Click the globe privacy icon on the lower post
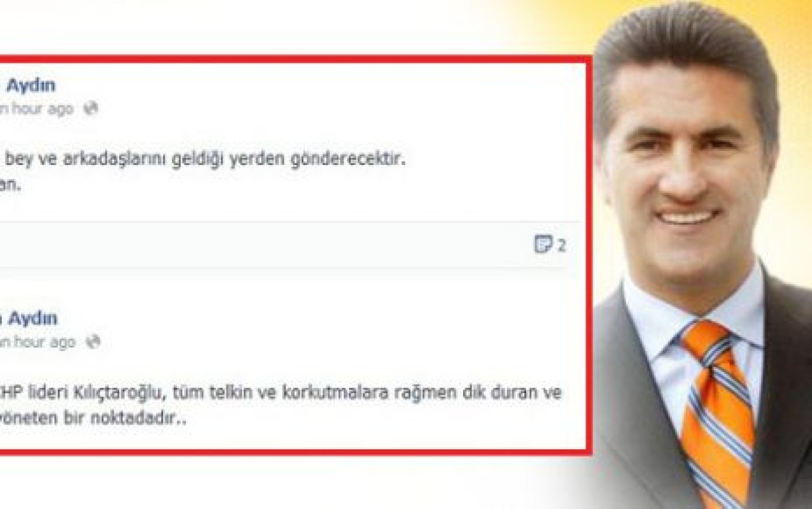Image resolution: width=812 pixels, height=509 pixels. point(93,342)
